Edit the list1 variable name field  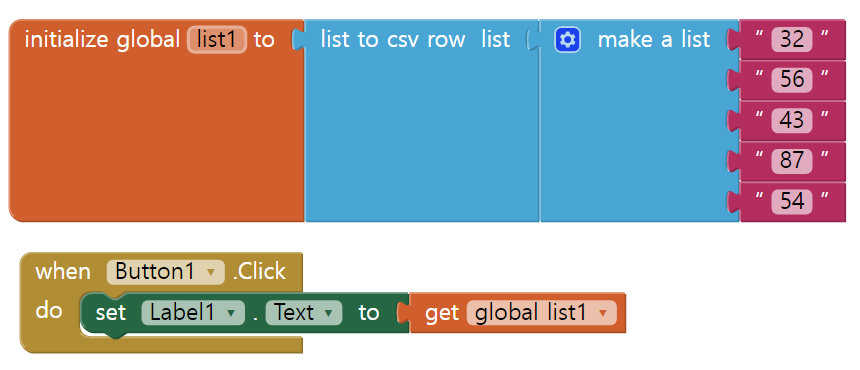pos(217,40)
